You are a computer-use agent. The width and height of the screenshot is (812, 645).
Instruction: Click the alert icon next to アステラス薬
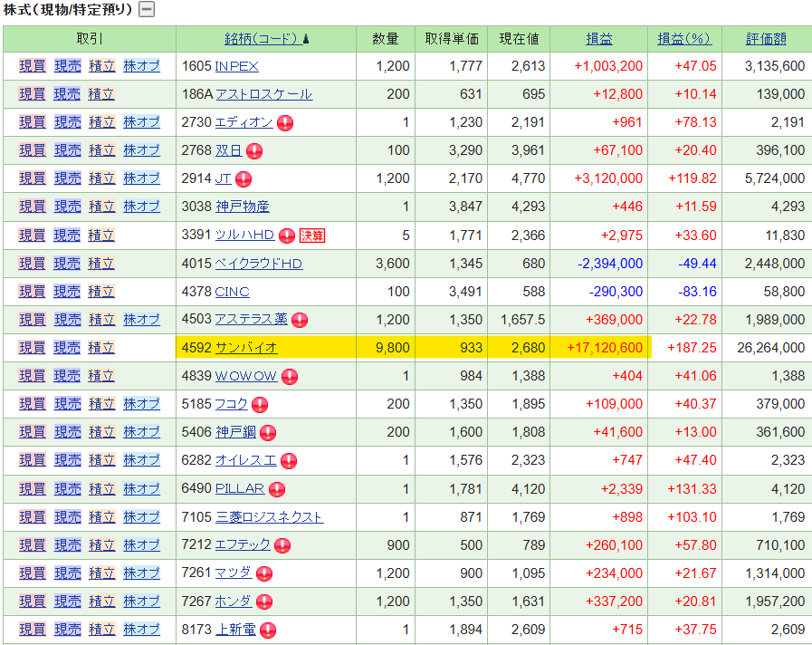point(300,320)
